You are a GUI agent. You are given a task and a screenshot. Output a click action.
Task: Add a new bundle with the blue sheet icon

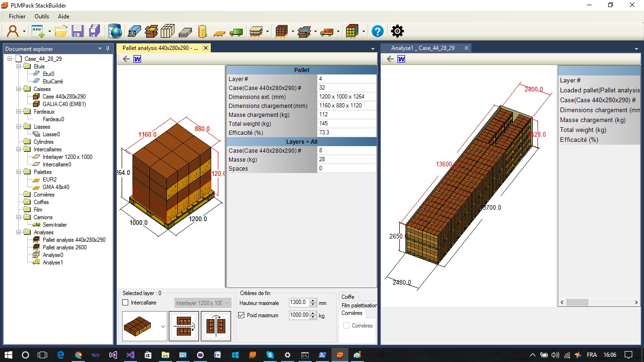(134, 32)
